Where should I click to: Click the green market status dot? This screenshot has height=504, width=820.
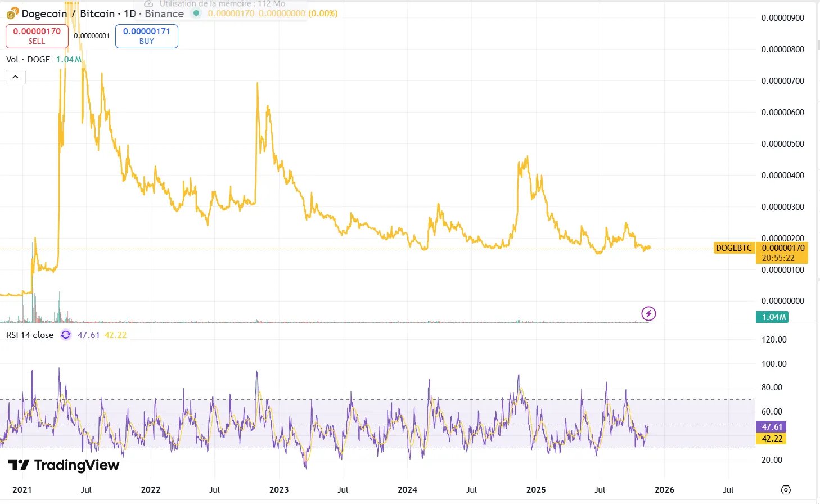pyautogui.click(x=196, y=13)
